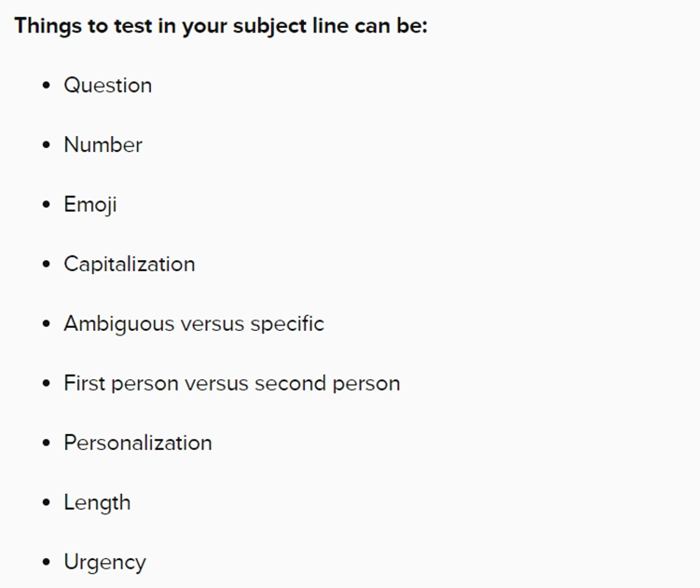Click the heading about subject line tests
This screenshot has width=700, height=588.
(221, 26)
